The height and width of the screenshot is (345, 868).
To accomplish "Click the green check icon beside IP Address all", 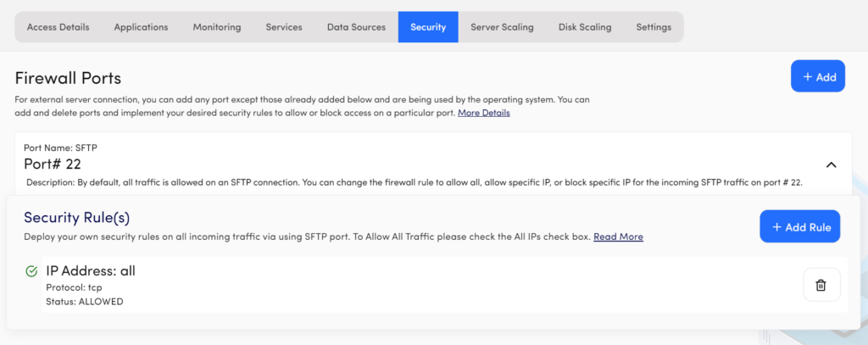I will [x=31, y=271].
